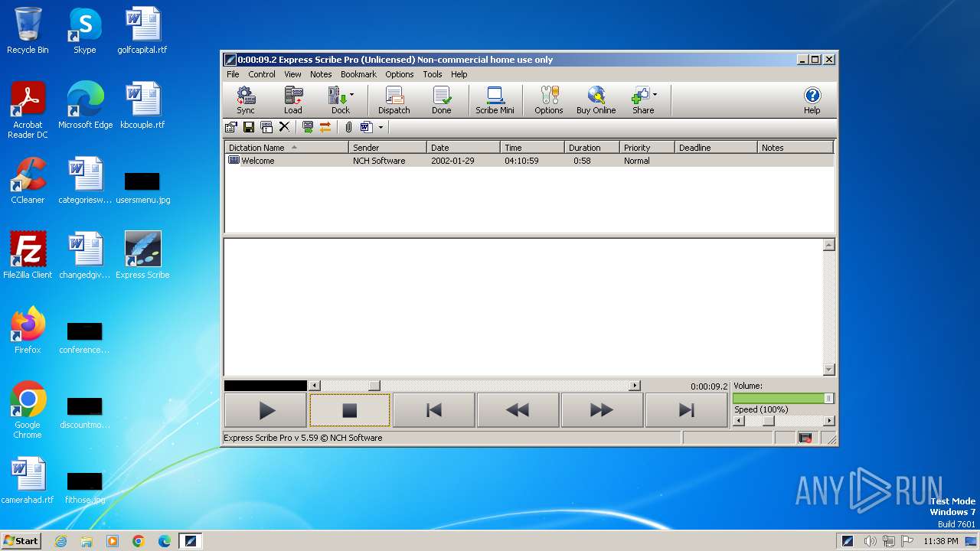Open the Help menu
This screenshot has width=980, height=551.
click(459, 74)
